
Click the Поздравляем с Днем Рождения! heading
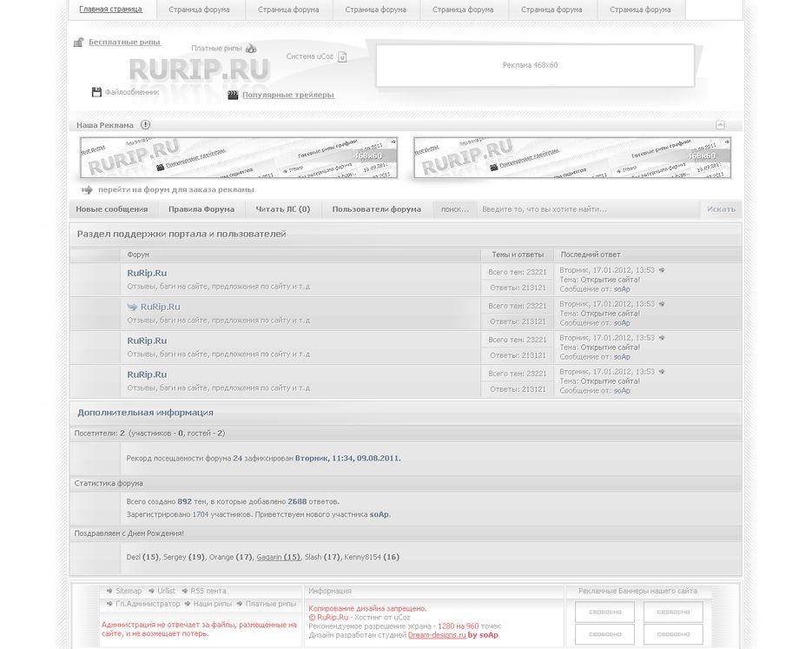[129, 533]
